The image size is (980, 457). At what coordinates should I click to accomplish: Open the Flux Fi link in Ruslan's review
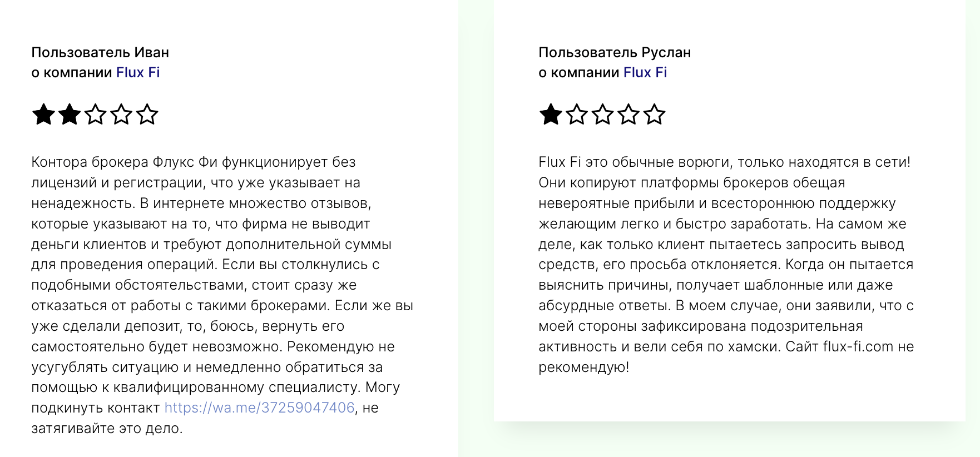(x=645, y=72)
